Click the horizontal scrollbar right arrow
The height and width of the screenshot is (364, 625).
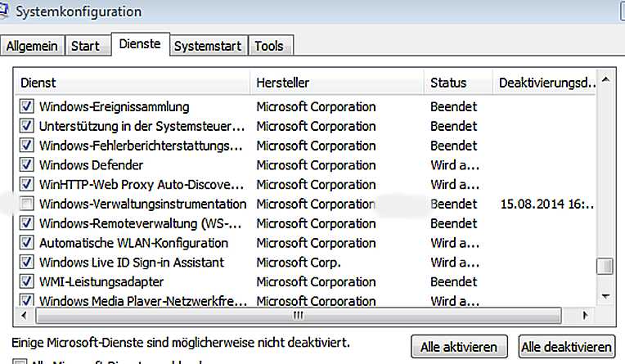[585, 315]
